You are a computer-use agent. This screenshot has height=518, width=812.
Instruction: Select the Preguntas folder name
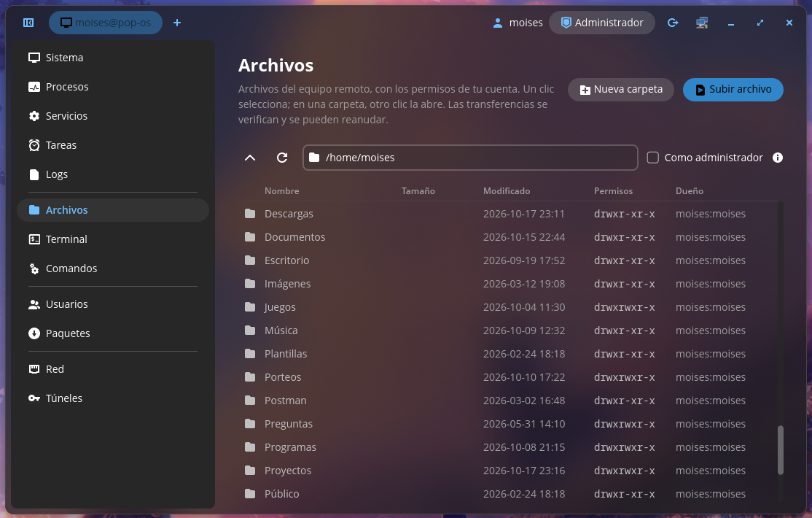point(289,424)
